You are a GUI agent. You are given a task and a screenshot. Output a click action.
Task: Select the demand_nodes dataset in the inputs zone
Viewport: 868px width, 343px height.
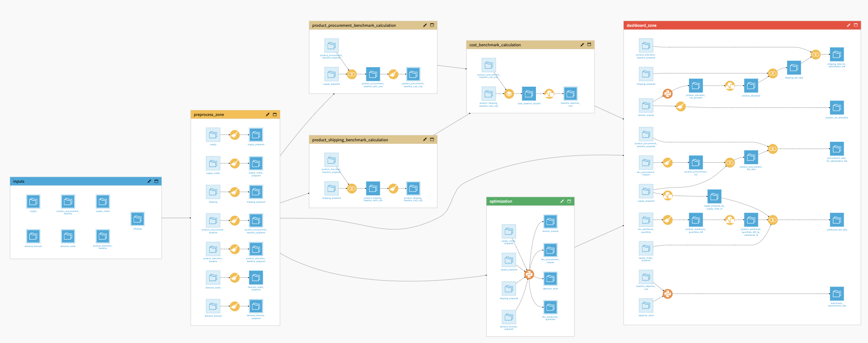68,236
